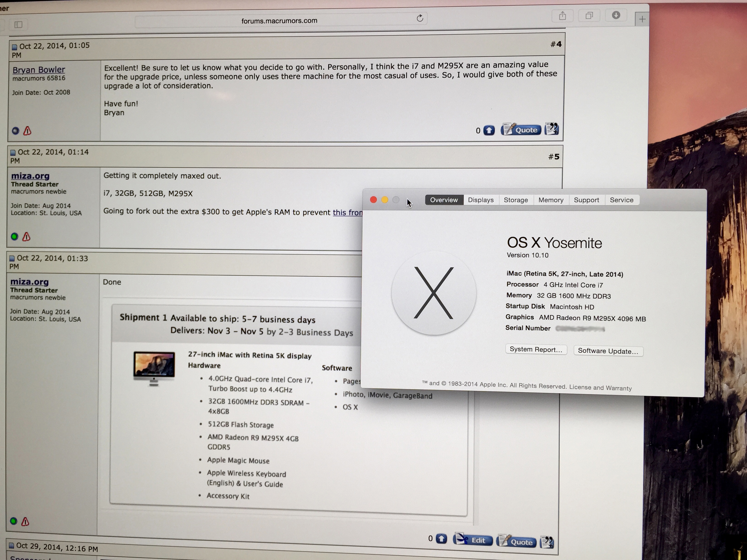This screenshot has height=560, width=747.
Task: Toggle the Safari sidebar icon
Action: [19, 24]
